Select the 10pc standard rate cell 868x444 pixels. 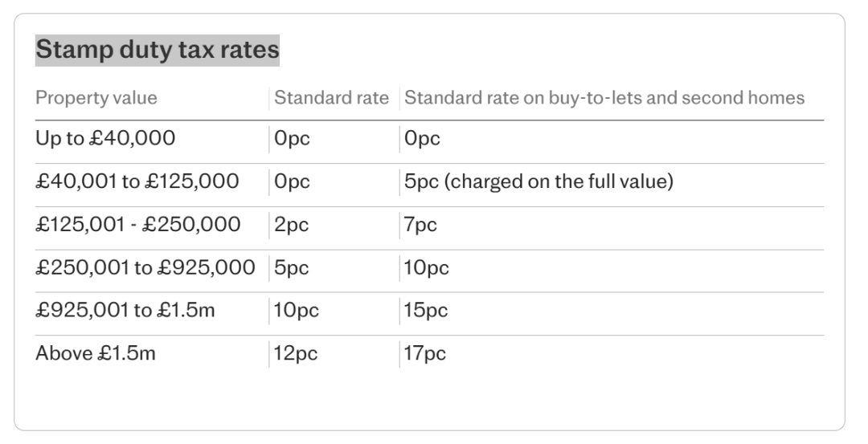point(296,310)
